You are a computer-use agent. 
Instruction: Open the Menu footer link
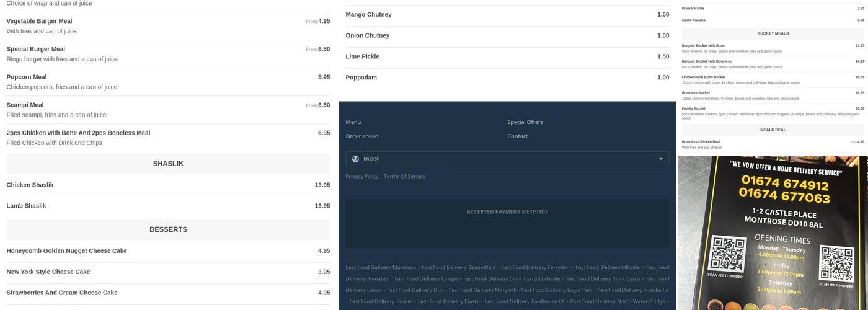point(353,122)
